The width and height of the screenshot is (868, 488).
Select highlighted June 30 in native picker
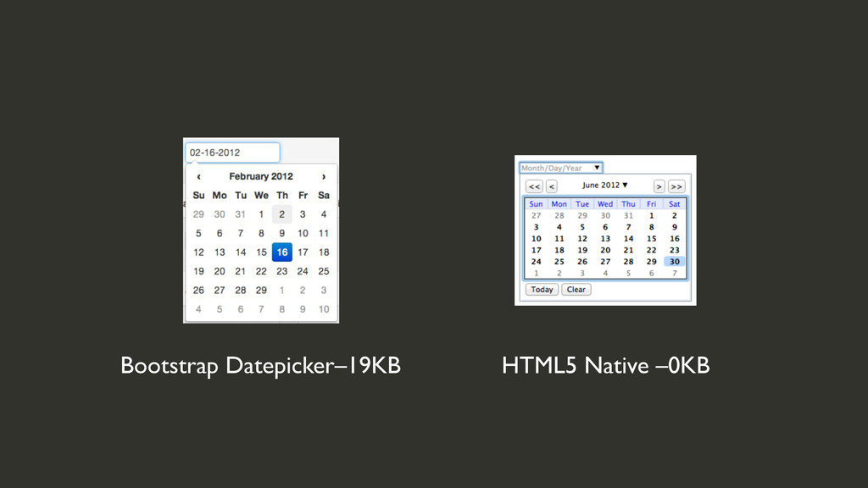[x=674, y=262]
